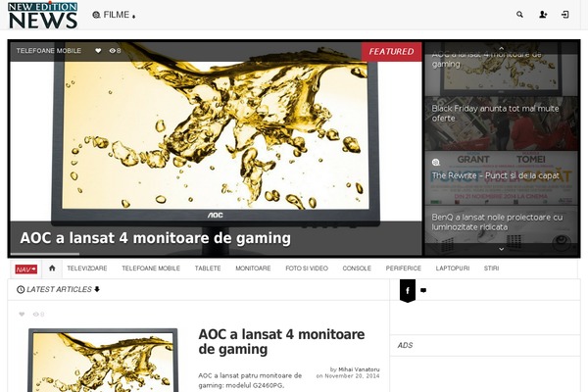Image resolution: width=588 pixels, height=392 pixels.
Task: Open the MONITOARE menu item
Action: (x=253, y=269)
